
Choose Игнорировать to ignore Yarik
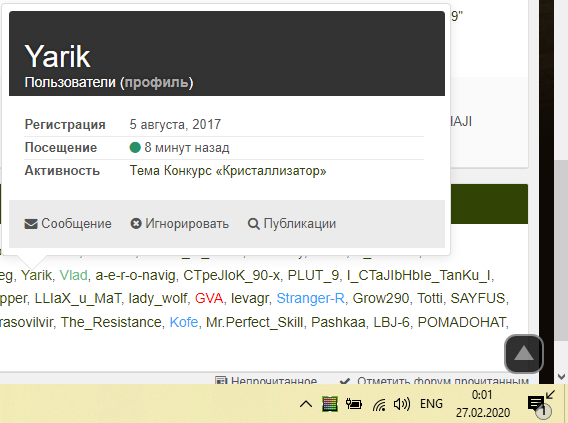pyautogui.click(x=180, y=224)
